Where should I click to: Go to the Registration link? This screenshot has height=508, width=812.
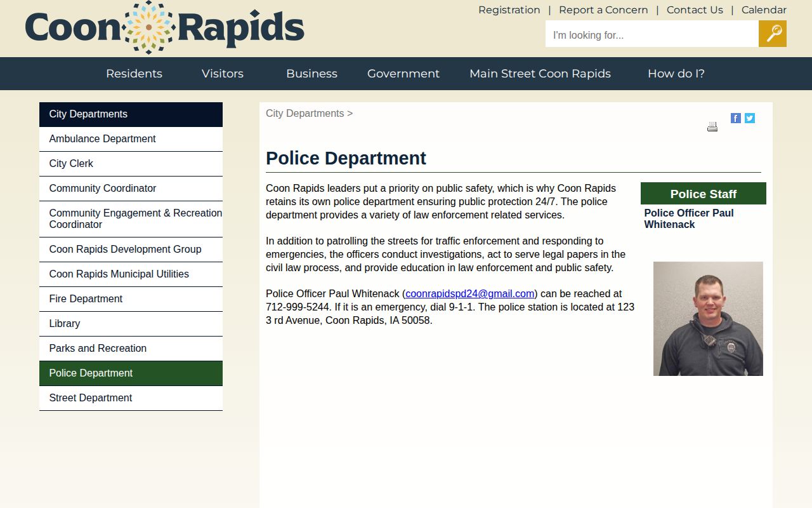click(x=509, y=10)
